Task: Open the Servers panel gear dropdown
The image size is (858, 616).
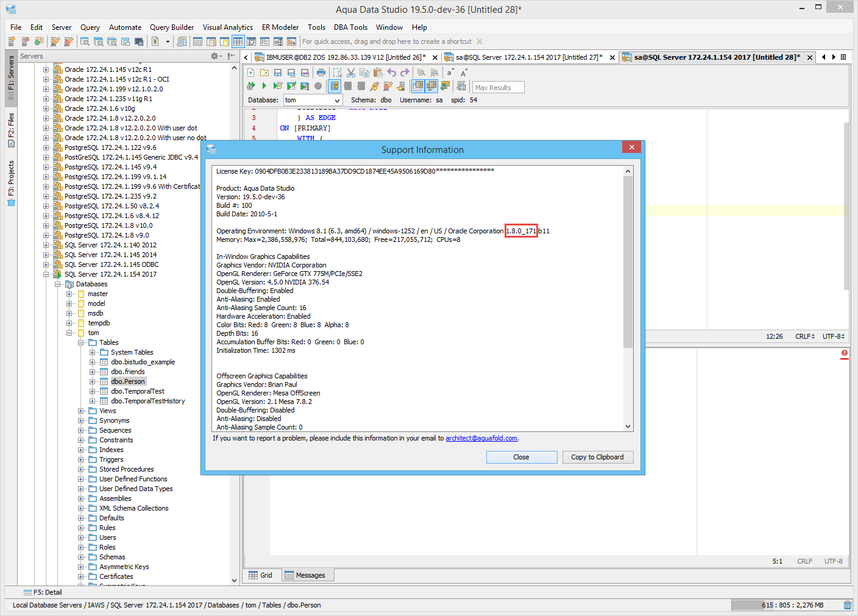Action: pos(216,56)
